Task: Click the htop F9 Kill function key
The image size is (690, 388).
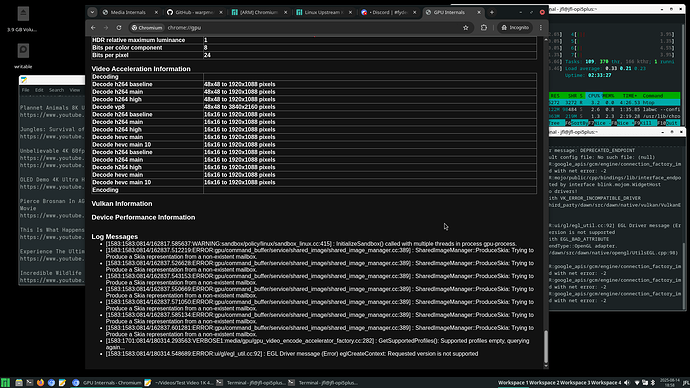Action: (x=647, y=123)
